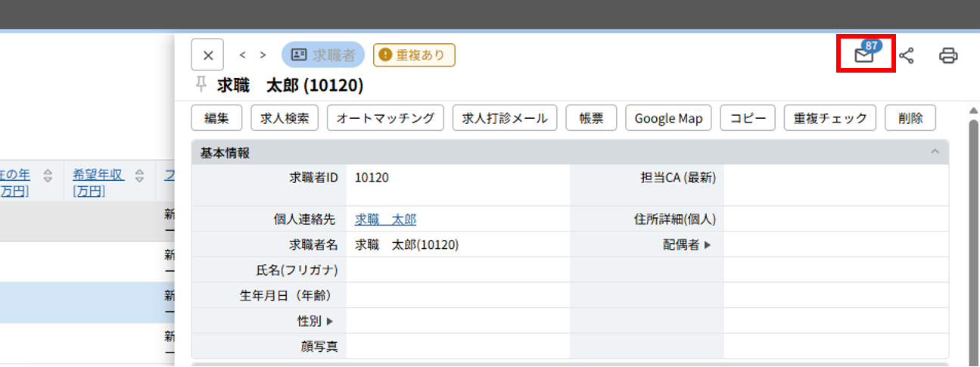
Task: Click the 編集 button
Action: coord(216,118)
